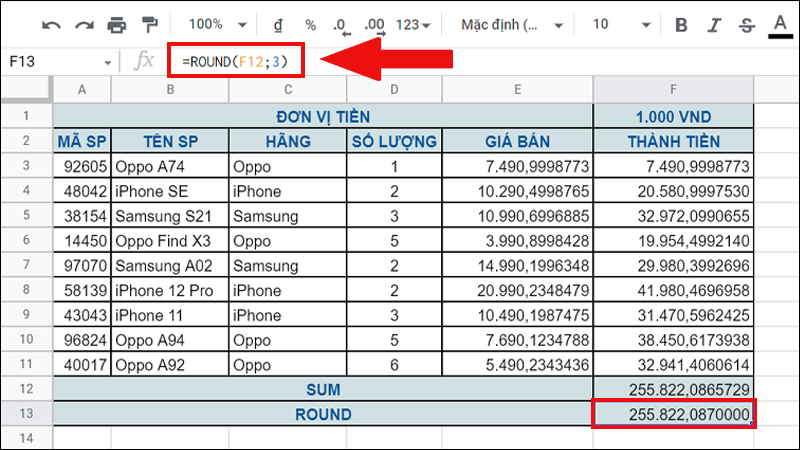Viewport: 800px width, 450px height.
Task: Open the 123 number format dropdown
Action: [413, 24]
